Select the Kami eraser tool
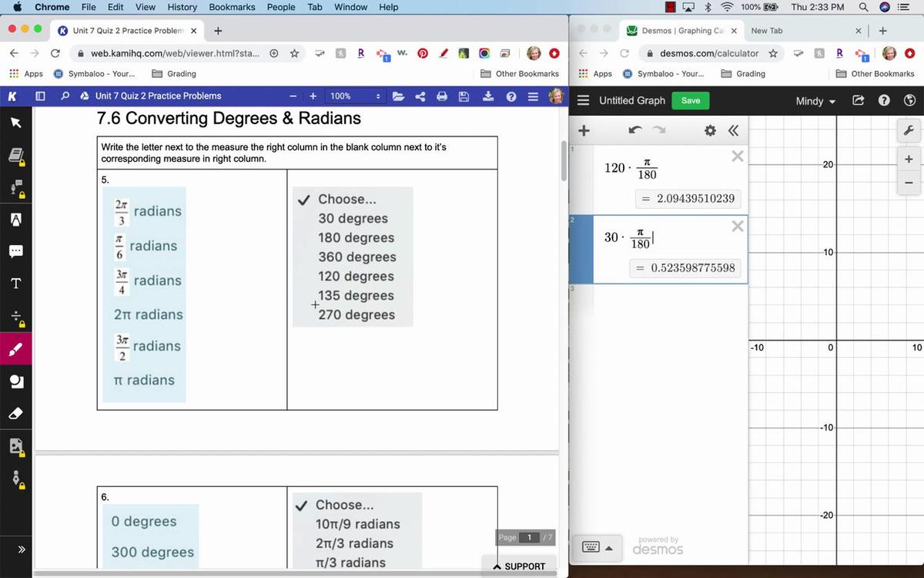Screen dimensions: 924x578 pyautogui.click(x=15, y=414)
